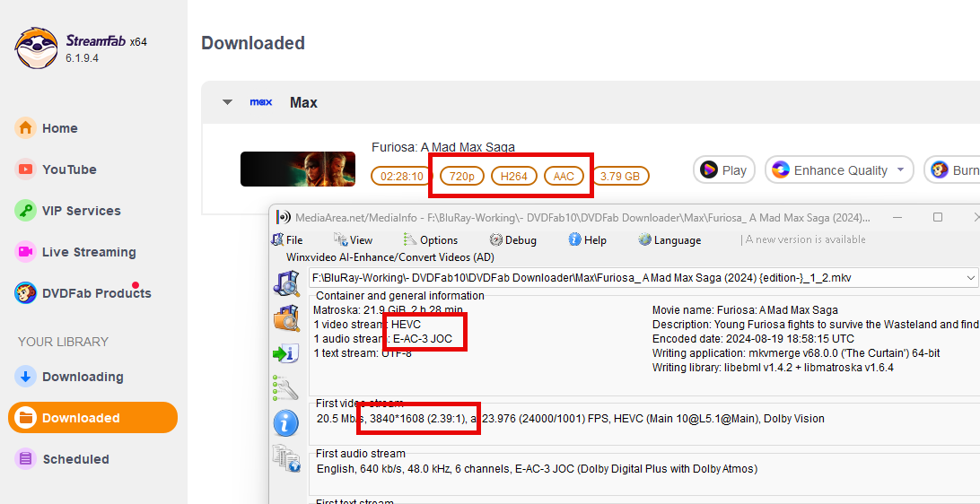The image size is (980, 504).
Task: Click the Burn button
Action: point(952,169)
